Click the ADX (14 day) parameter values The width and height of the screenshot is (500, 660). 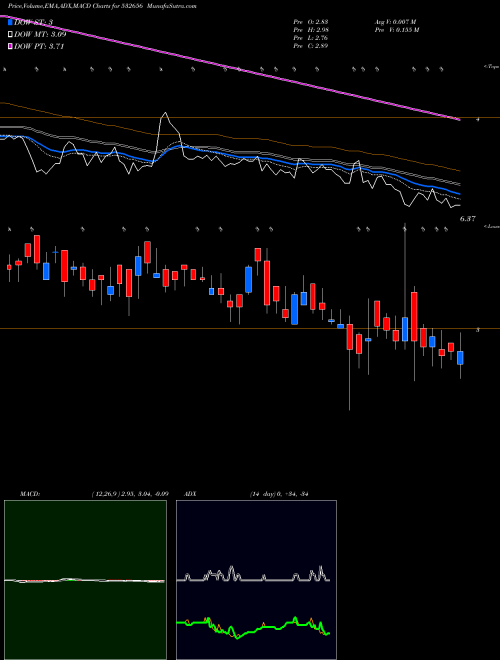(279, 494)
